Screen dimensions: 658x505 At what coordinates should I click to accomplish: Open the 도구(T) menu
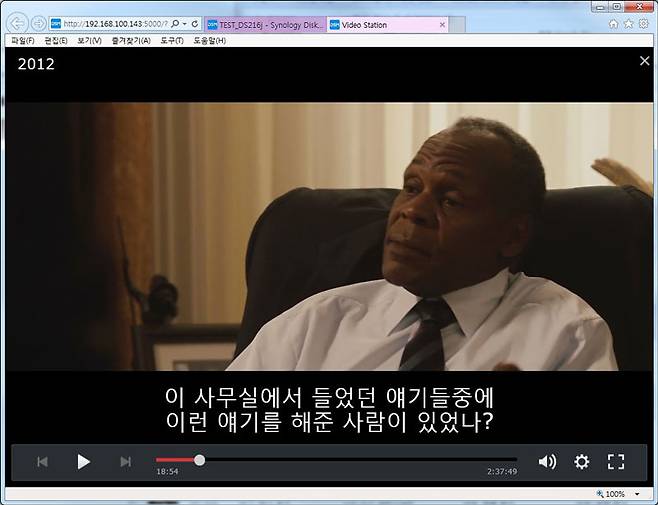172,40
